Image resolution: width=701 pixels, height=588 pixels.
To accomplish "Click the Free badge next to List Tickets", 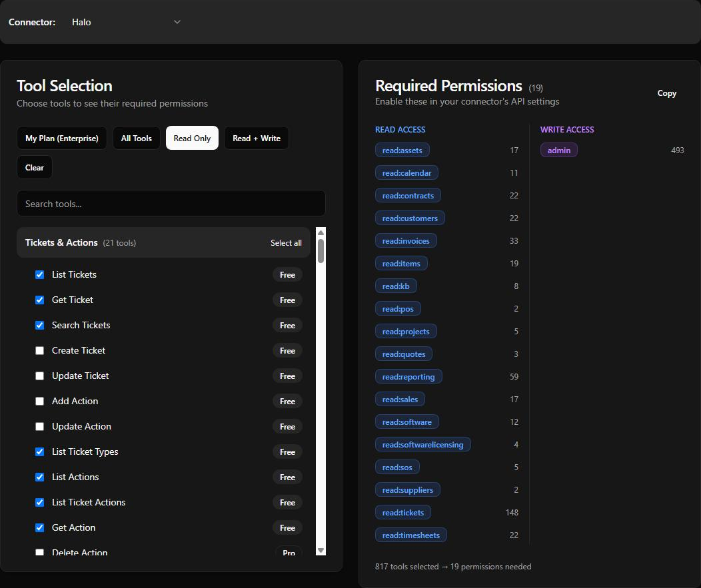I will click(x=287, y=275).
